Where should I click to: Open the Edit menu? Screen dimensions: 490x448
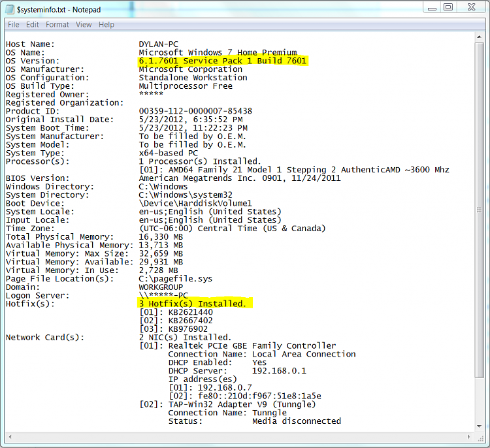(x=32, y=25)
